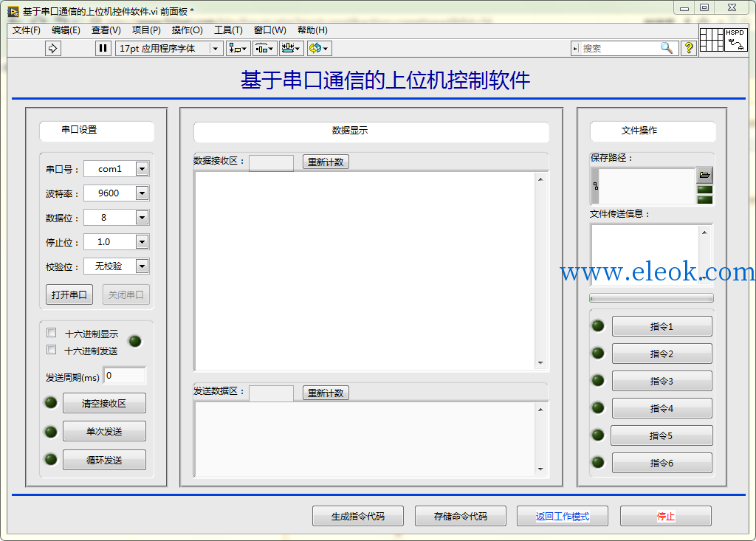The height and width of the screenshot is (541, 756).
Task: Click the HSPD VI icon
Action: click(735, 40)
